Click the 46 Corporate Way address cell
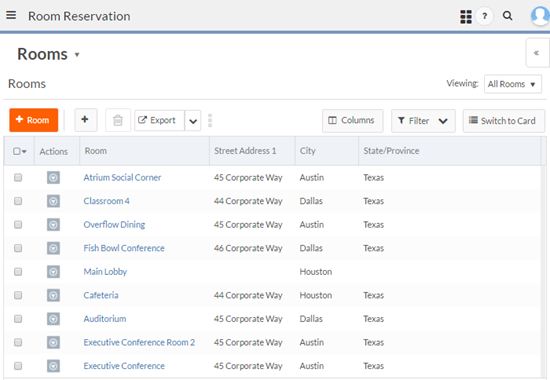Screen dimensions: 550x380 point(248,248)
